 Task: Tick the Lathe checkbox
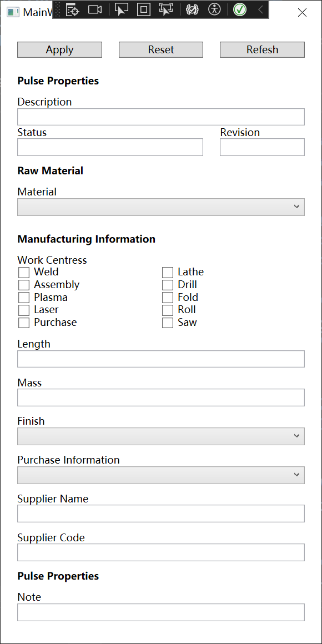[x=168, y=272]
